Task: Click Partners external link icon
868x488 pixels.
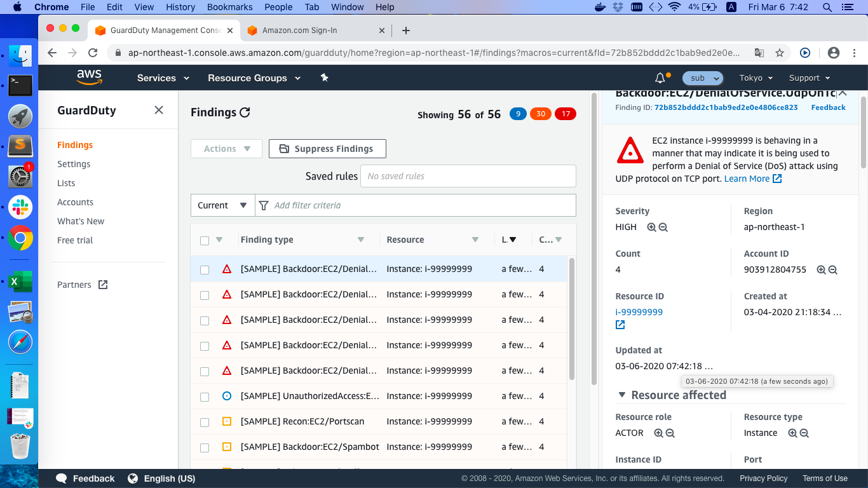Action: click(x=103, y=285)
